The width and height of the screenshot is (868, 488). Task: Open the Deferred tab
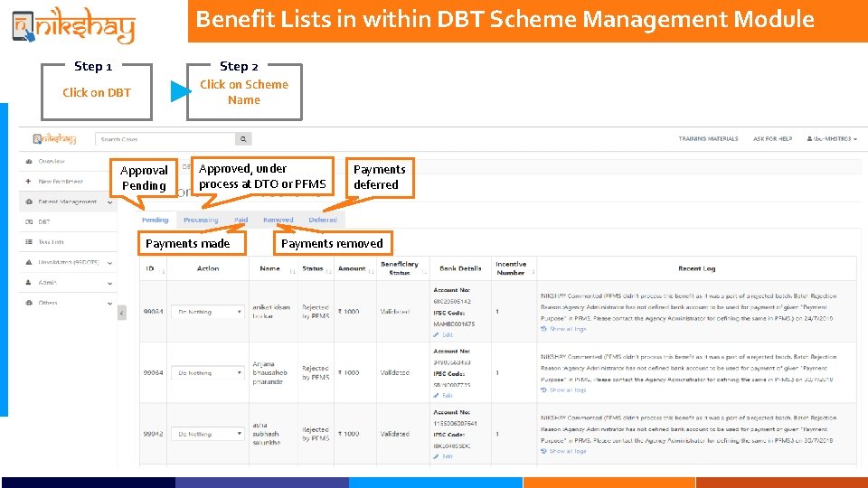click(323, 220)
